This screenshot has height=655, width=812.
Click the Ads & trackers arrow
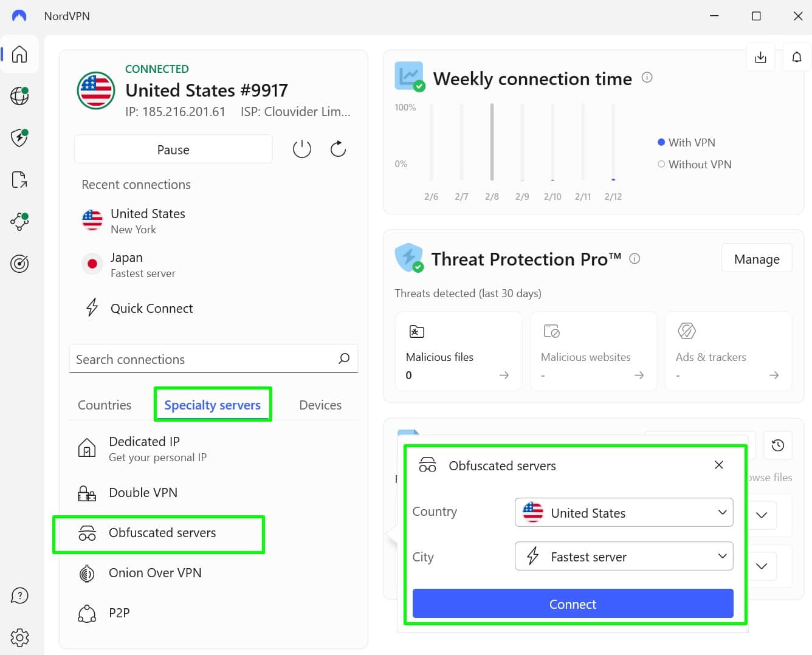pyautogui.click(x=774, y=375)
